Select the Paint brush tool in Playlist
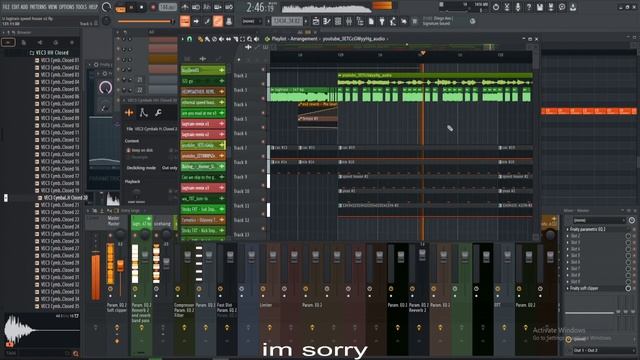Viewport: 640px width, 360px height. (207, 39)
